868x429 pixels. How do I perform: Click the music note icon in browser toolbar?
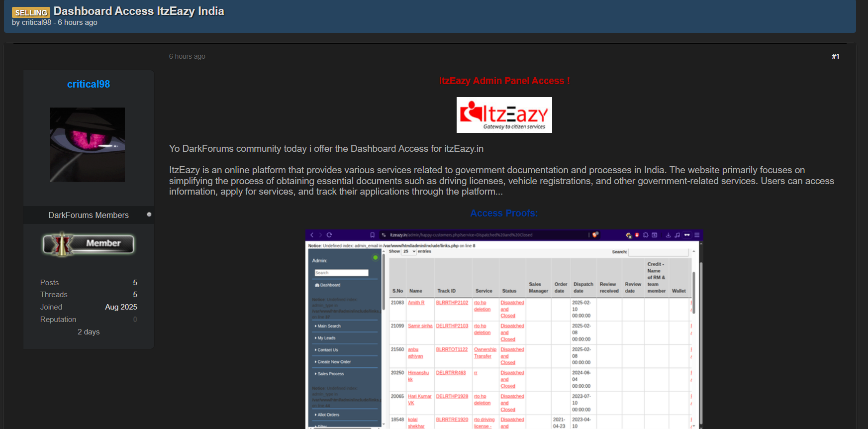677,235
